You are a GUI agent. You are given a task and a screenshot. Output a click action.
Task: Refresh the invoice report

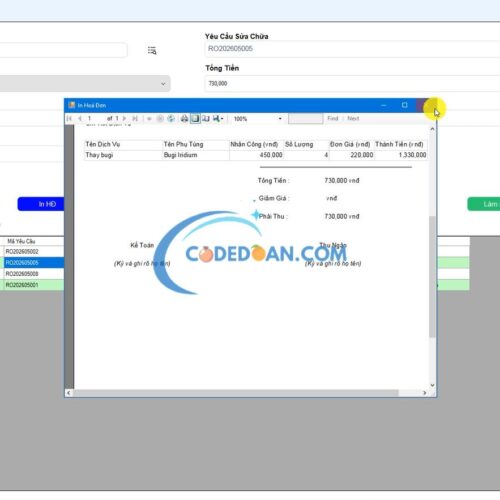pos(171,119)
